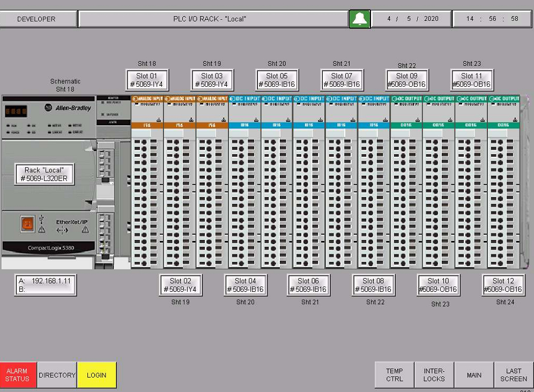Image resolution: width=534 pixels, height=392 pixels.
Task: View the Slot 09 #5069-OB16 output module
Action: tap(407, 80)
